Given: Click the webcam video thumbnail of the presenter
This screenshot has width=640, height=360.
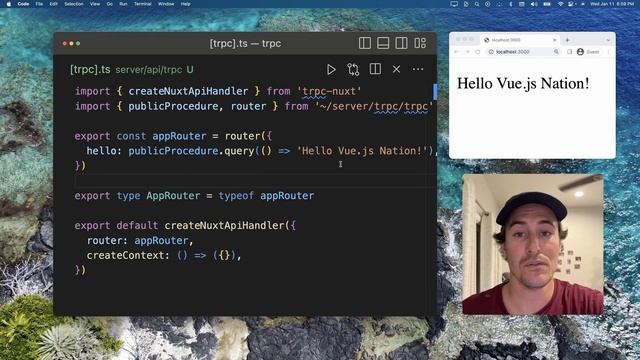Looking at the screenshot, I should point(533,244).
